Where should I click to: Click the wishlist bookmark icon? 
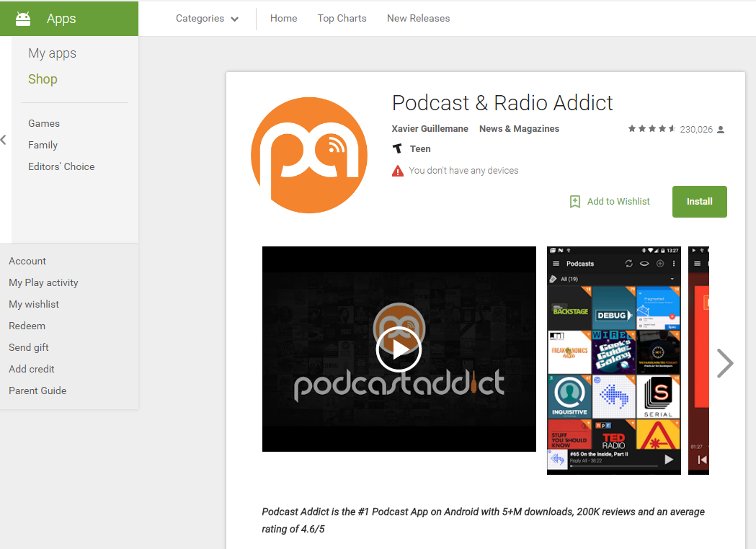(574, 202)
